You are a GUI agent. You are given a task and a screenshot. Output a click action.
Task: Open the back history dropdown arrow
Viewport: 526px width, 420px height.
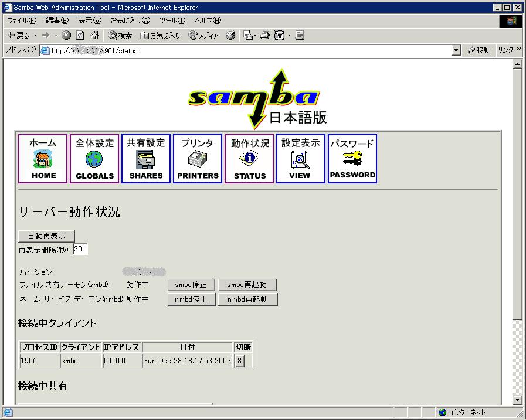pyautogui.click(x=35, y=36)
